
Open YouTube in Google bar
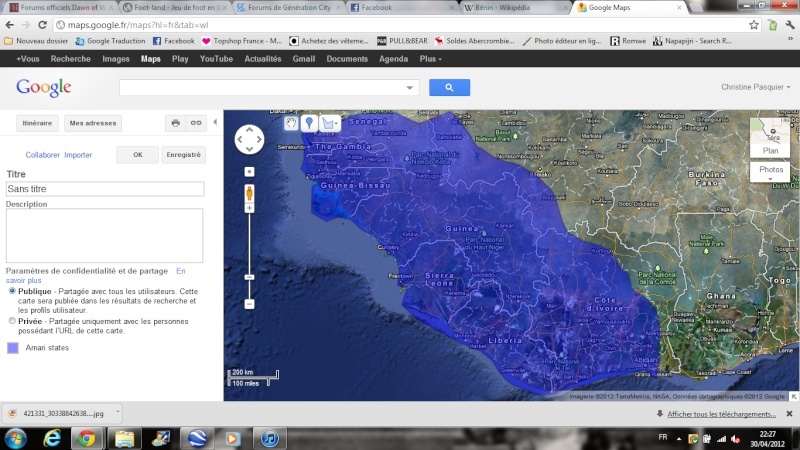point(216,59)
